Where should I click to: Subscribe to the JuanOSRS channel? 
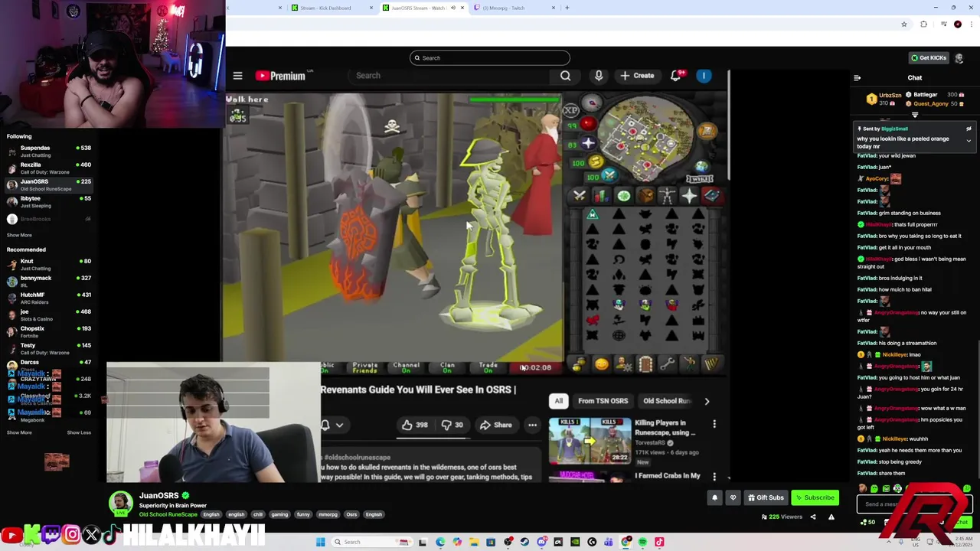coord(815,497)
